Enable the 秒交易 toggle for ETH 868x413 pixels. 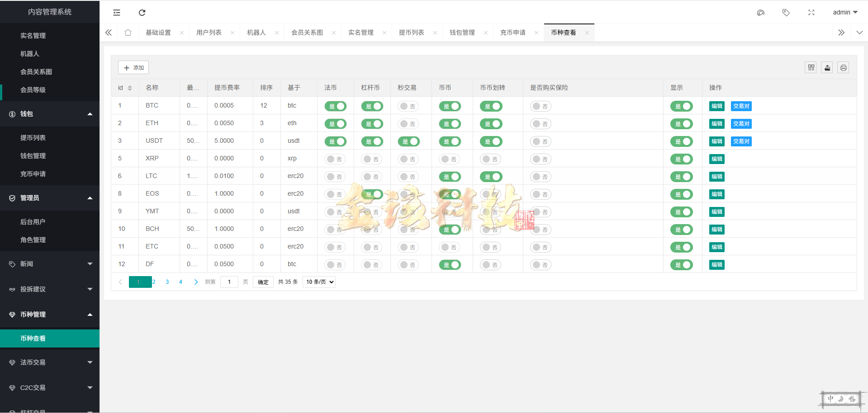pyautogui.click(x=408, y=123)
